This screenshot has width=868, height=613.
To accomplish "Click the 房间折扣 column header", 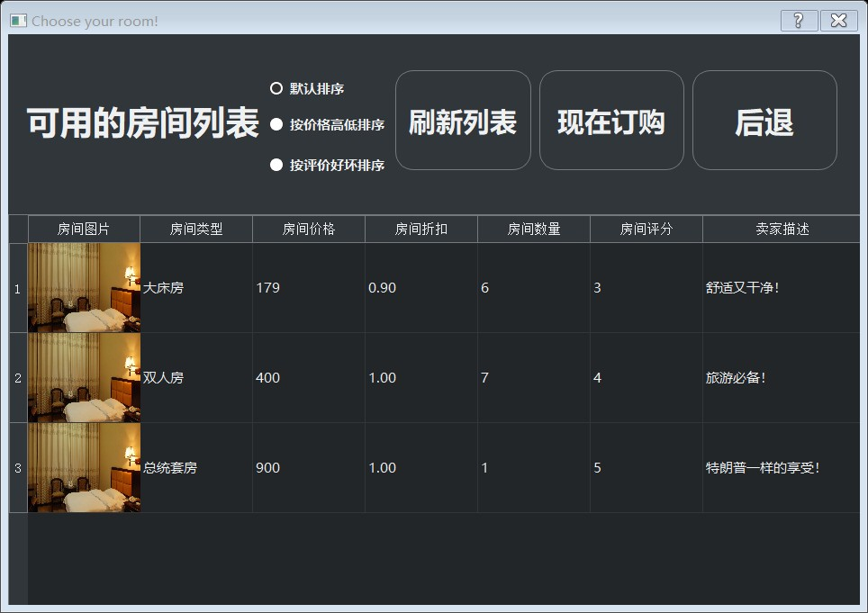I will pyautogui.click(x=421, y=229).
